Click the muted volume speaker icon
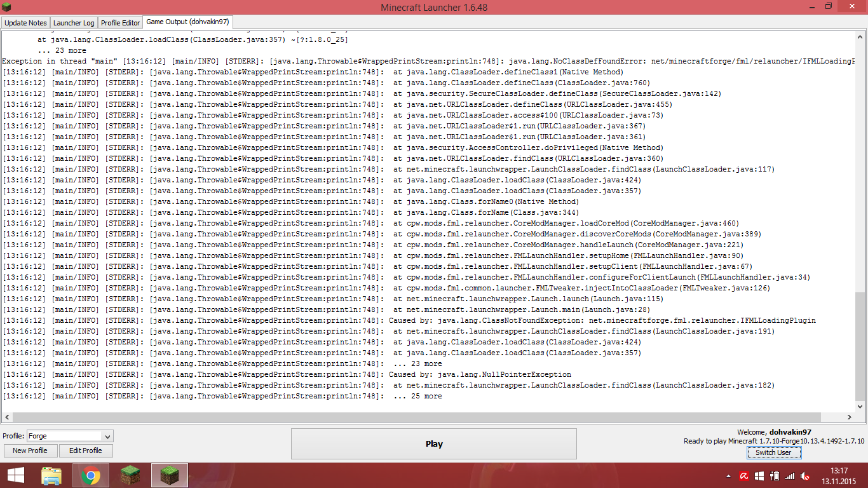The width and height of the screenshot is (868, 488). pyautogui.click(x=805, y=476)
